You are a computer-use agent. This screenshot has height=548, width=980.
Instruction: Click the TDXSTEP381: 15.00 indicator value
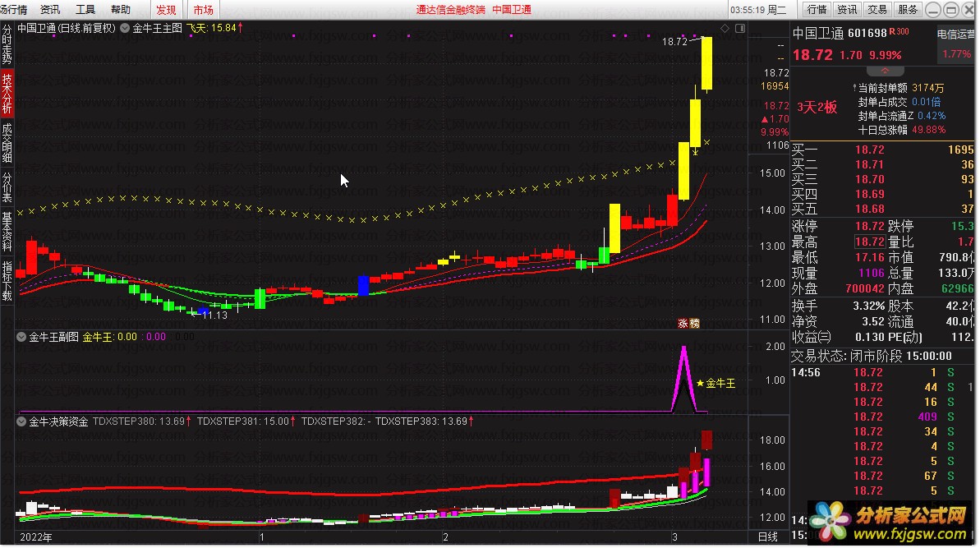tap(246, 421)
